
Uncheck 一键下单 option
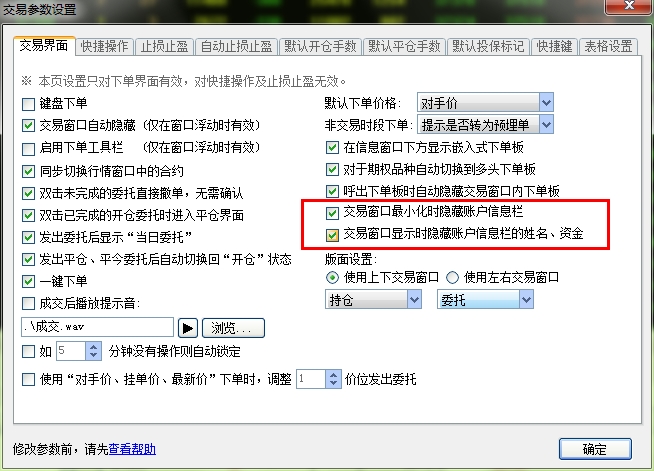tap(28, 281)
